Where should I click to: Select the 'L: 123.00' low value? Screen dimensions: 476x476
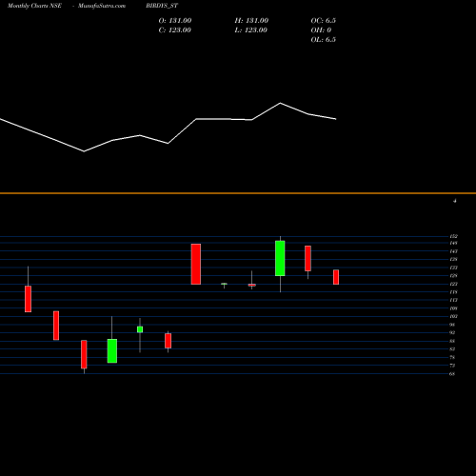click(x=250, y=30)
